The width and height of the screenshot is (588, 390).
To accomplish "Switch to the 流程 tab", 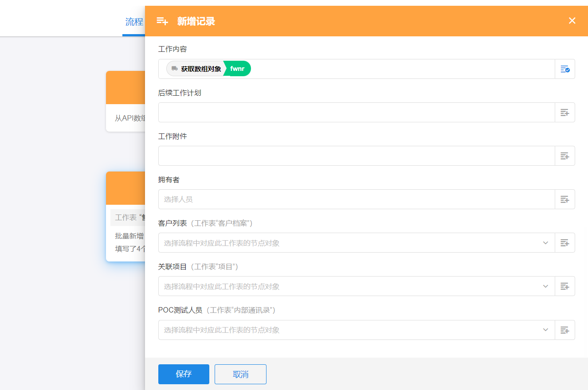I will click(134, 22).
